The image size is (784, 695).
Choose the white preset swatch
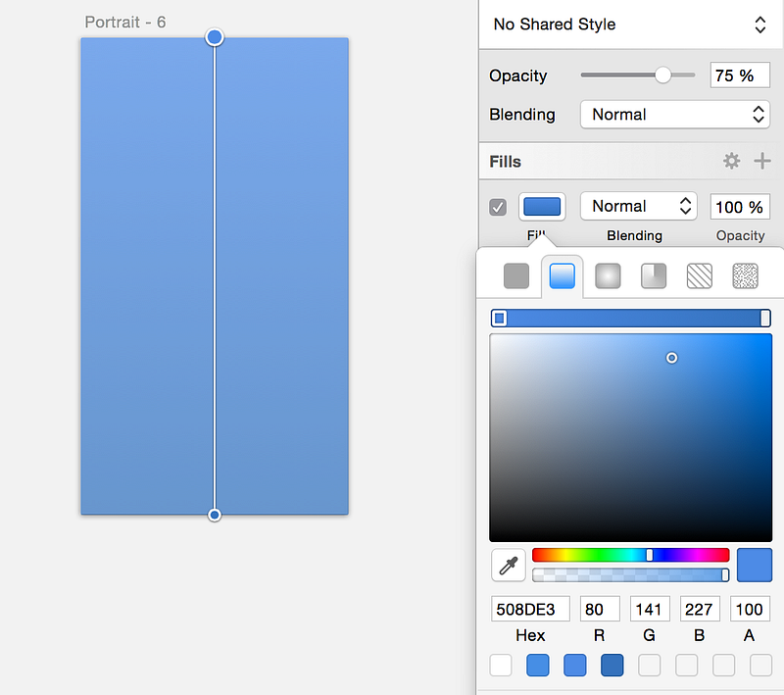[x=501, y=665]
